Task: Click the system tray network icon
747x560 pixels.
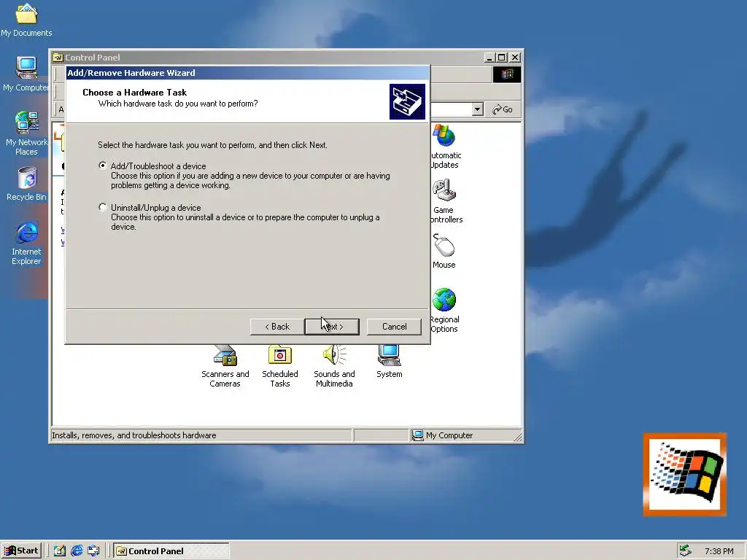Action: click(x=685, y=551)
